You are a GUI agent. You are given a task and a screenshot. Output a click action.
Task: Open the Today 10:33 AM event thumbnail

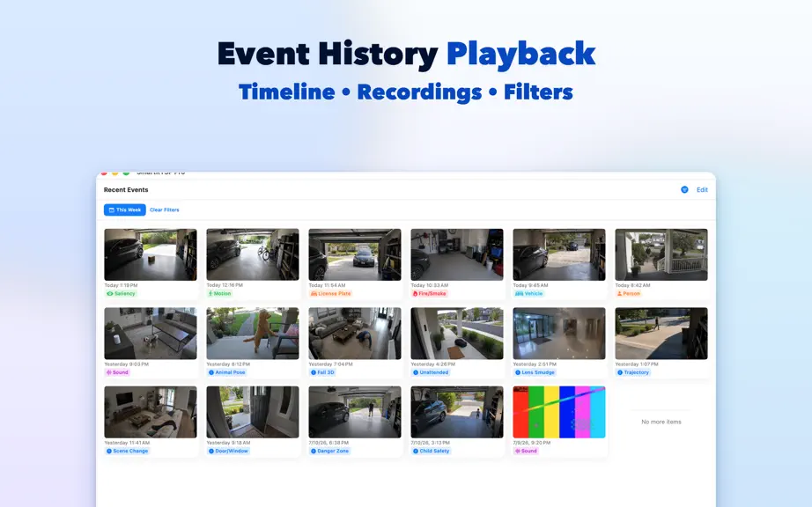point(457,254)
